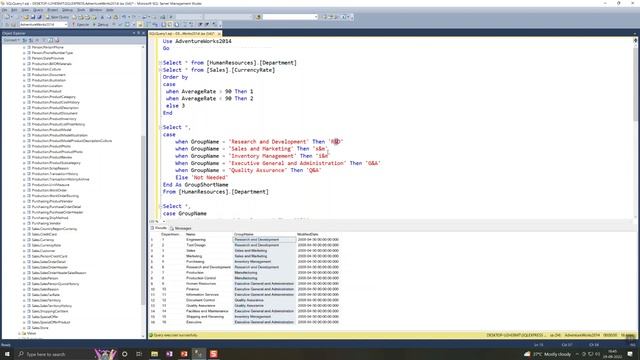The image size is (640, 360).
Task: Select Production.ScrapReason table in tree
Action: pyautogui.click(x=50, y=168)
